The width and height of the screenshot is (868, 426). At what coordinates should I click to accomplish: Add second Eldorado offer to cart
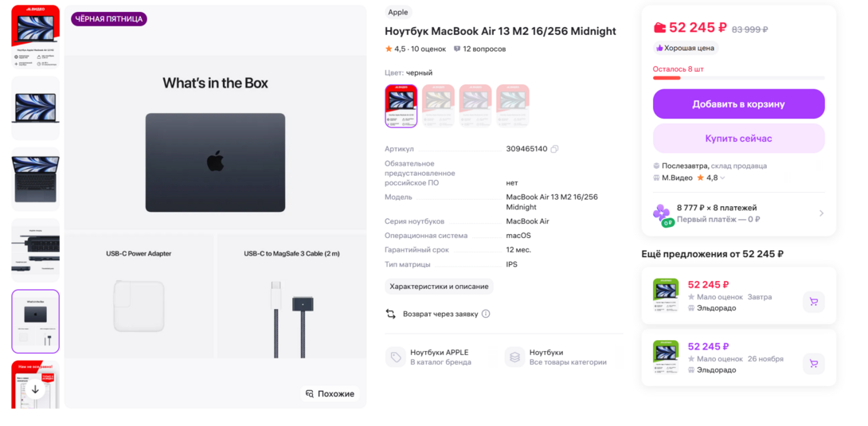[x=813, y=364]
